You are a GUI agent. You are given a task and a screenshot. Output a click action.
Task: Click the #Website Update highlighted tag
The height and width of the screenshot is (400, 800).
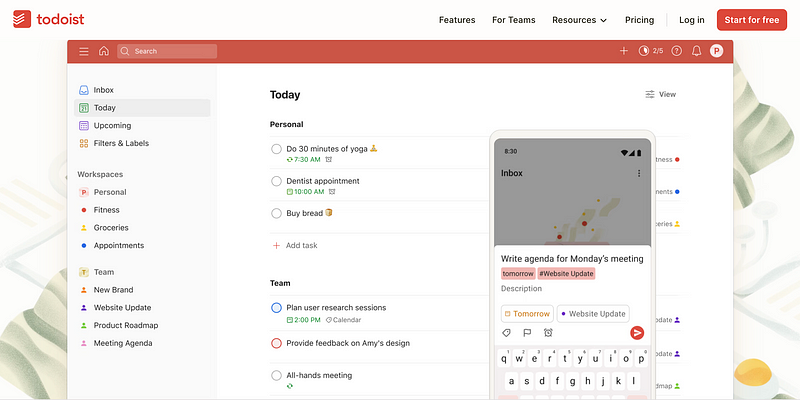tap(566, 273)
